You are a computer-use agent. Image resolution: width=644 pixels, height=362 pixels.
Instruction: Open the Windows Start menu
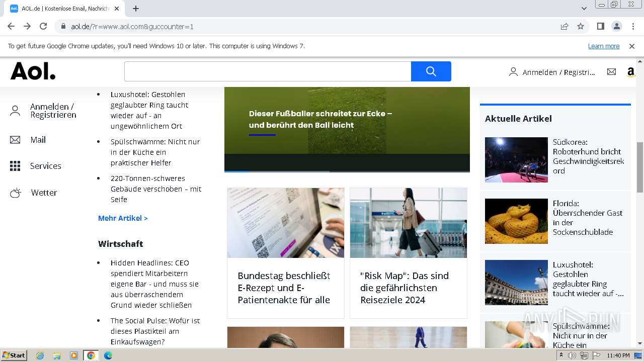[x=14, y=355]
